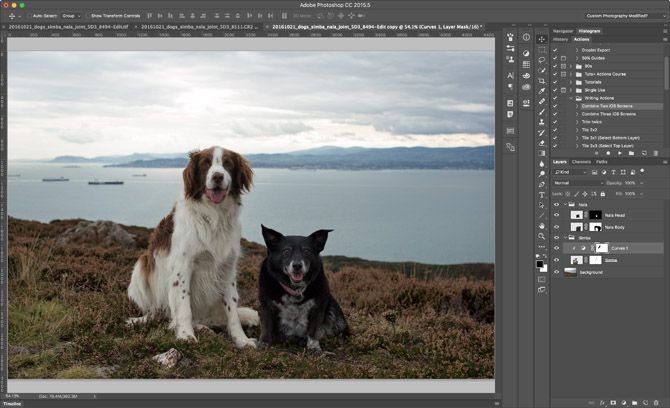670x408 pixels.
Task: Collapse the Writing Actions folder
Action: tap(572, 98)
